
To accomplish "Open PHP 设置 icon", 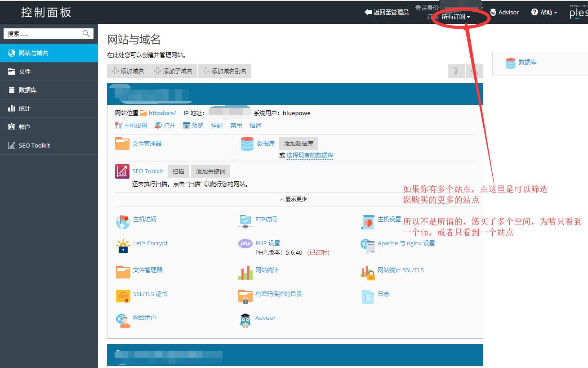I will click(245, 243).
